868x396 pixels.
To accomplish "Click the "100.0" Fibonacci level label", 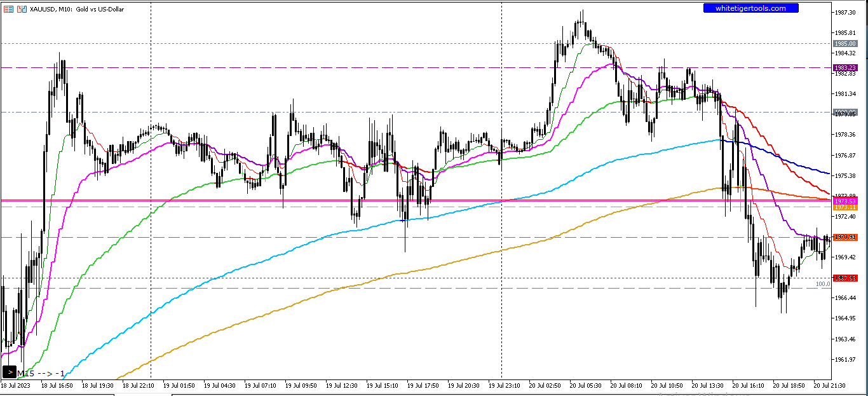I will tap(823, 284).
